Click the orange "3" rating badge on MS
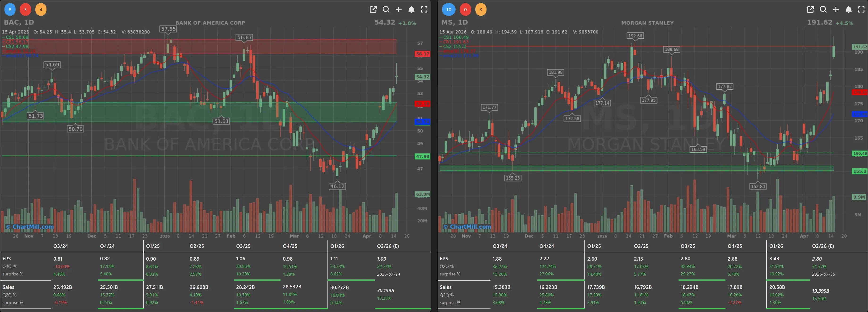 481,9
